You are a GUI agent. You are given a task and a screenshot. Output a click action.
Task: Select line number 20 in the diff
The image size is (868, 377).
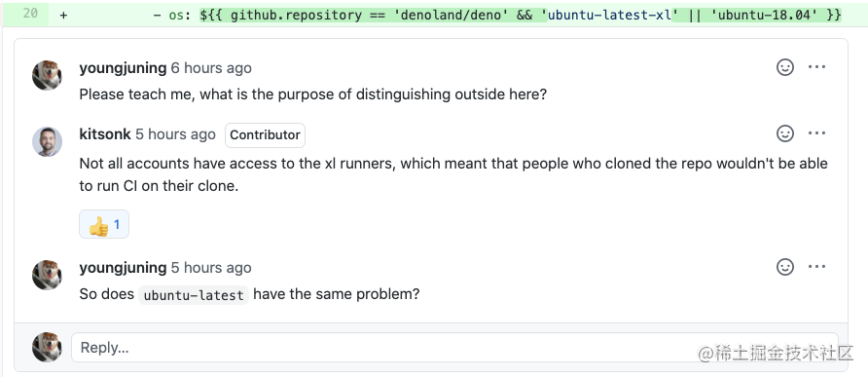coord(30,14)
